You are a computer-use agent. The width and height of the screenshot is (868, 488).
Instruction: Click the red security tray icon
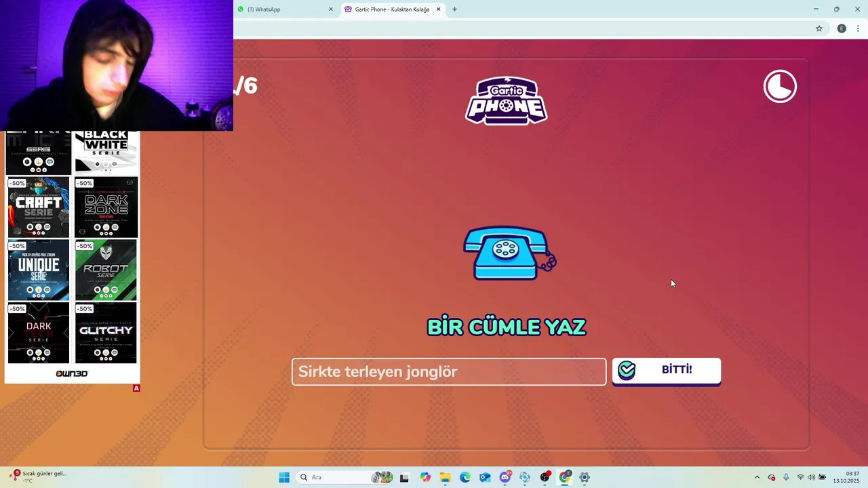pos(772,477)
